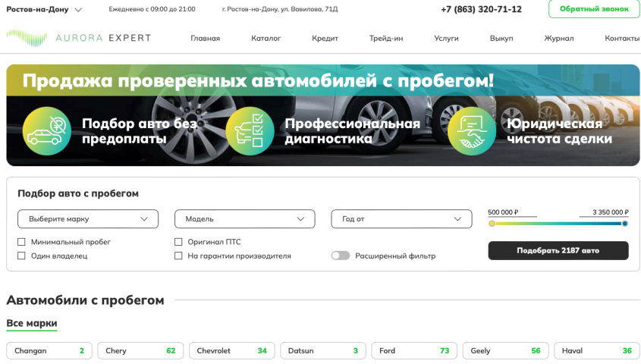Open the Chevrolet brand button
The image size is (641, 364).
tap(232, 351)
